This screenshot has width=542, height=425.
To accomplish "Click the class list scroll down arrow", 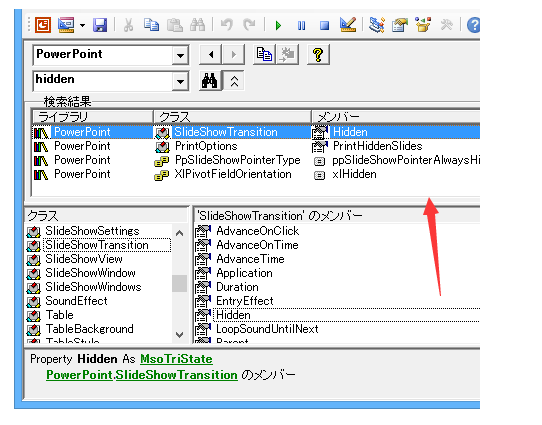I will [x=179, y=334].
